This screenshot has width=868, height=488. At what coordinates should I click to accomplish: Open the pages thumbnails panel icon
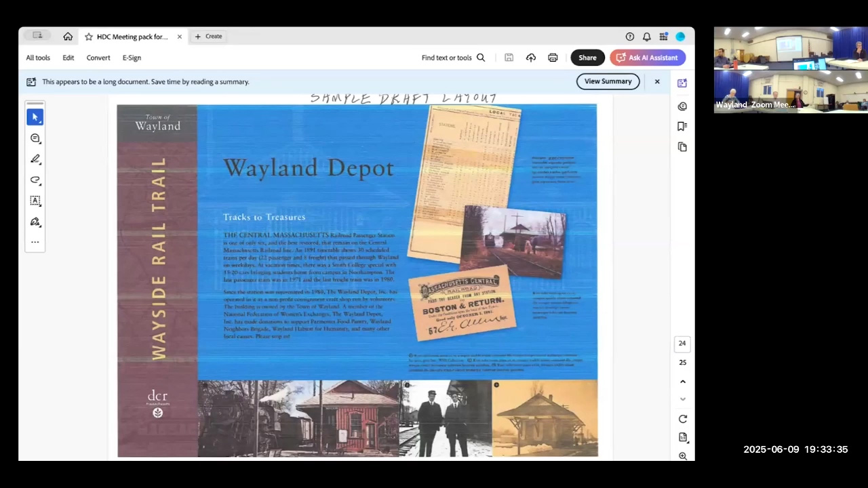[682, 146]
